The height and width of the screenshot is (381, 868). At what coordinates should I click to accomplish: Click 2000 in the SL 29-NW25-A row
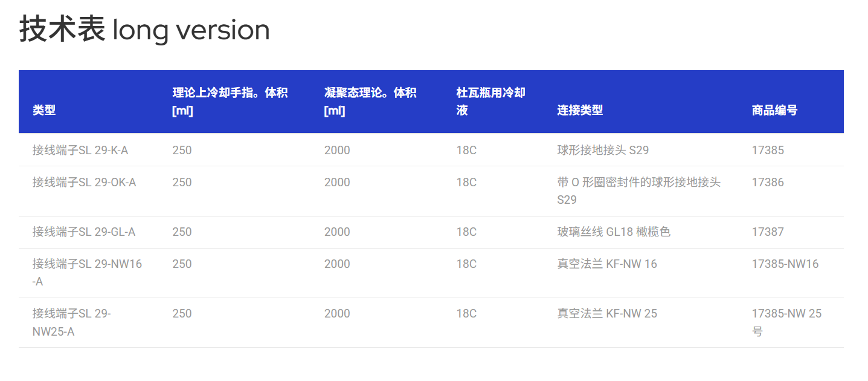coord(337,313)
